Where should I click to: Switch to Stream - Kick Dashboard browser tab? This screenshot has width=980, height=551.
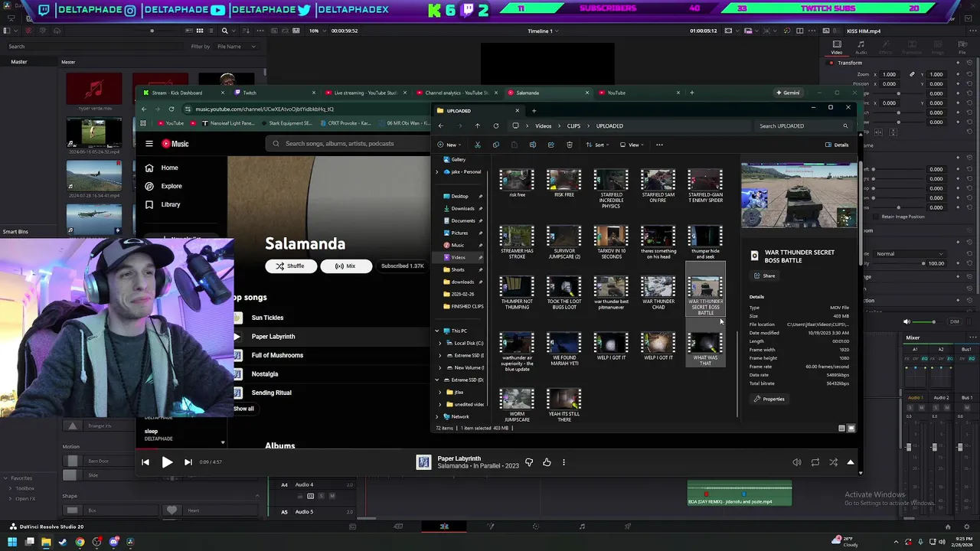click(181, 93)
